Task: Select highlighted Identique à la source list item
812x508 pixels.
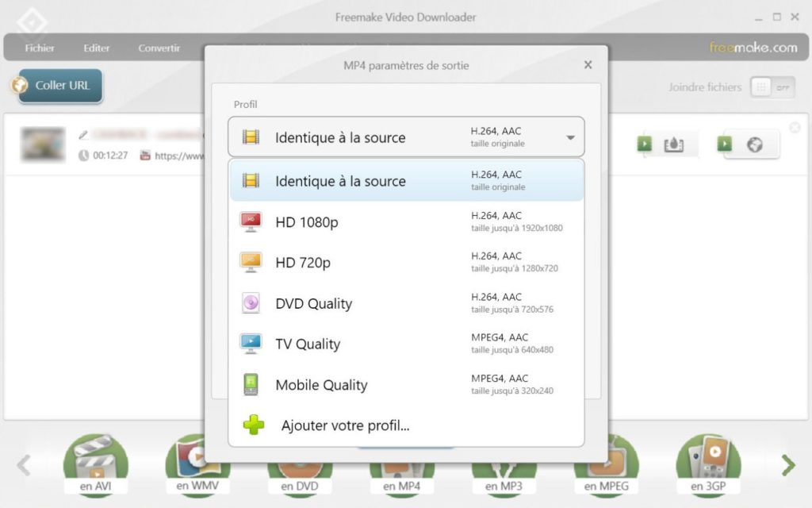Action: [x=407, y=180]
